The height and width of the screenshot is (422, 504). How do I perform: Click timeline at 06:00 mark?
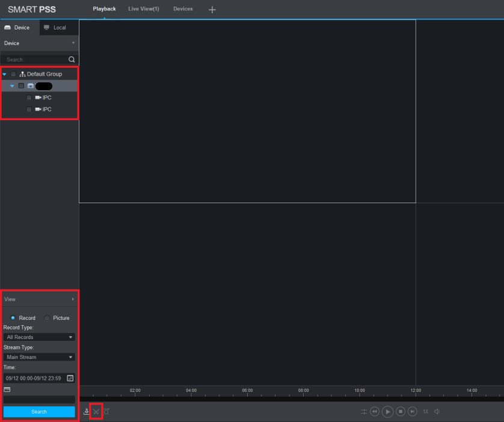pyautogui.click(x=247, y=391)
